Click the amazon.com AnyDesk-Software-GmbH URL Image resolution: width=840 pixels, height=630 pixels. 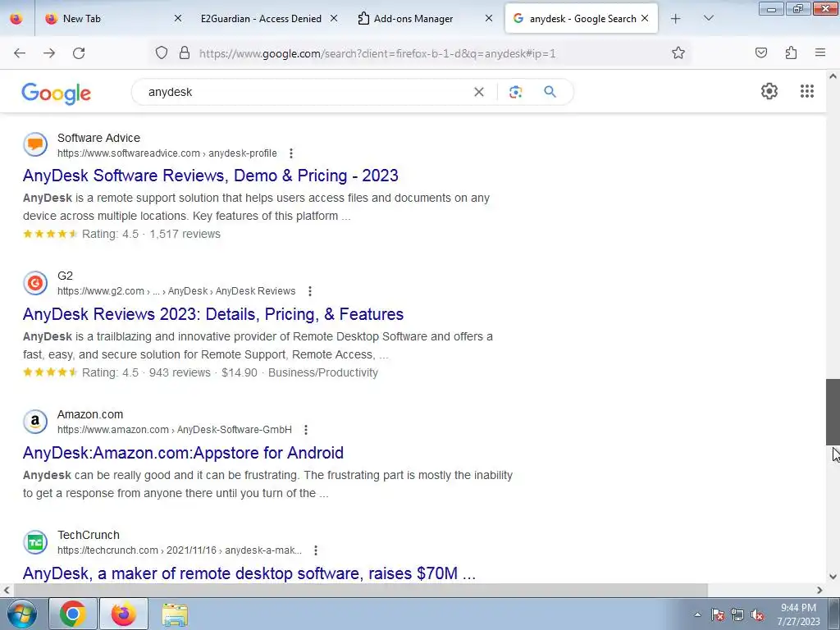click(x=175, y=430)
